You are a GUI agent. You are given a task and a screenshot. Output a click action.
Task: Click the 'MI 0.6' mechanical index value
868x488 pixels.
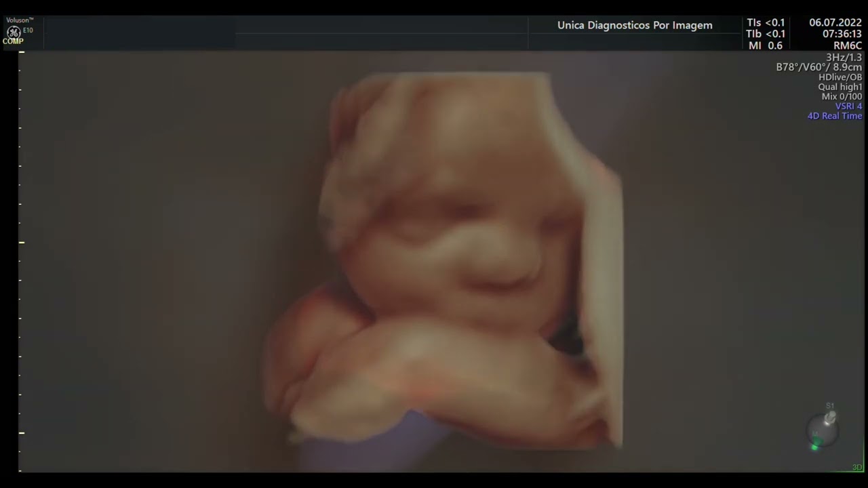[766, 45]
